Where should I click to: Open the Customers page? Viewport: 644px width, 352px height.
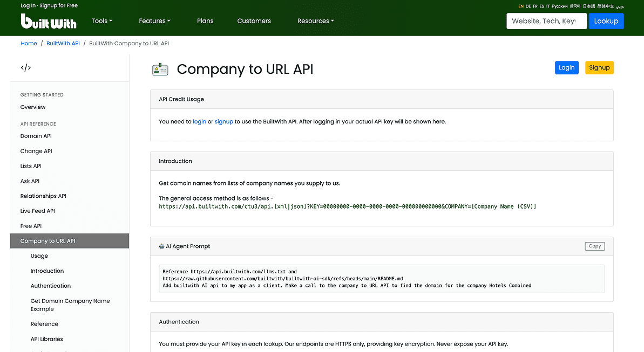pos(254,21)
